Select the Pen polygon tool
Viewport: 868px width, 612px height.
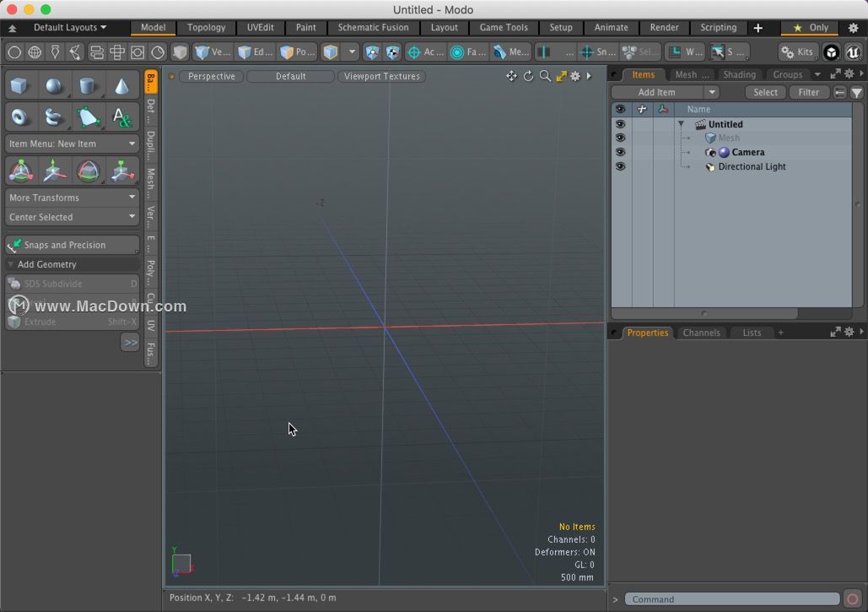(88, 116)
